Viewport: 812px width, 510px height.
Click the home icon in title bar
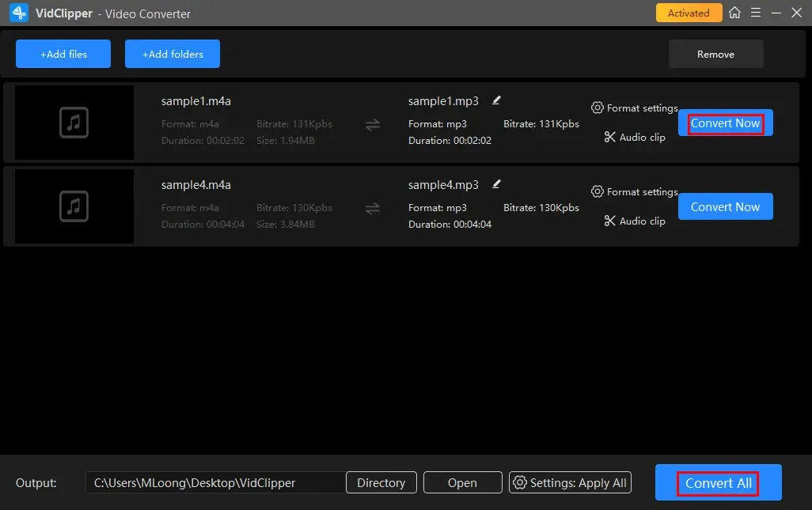click(735, 13)
